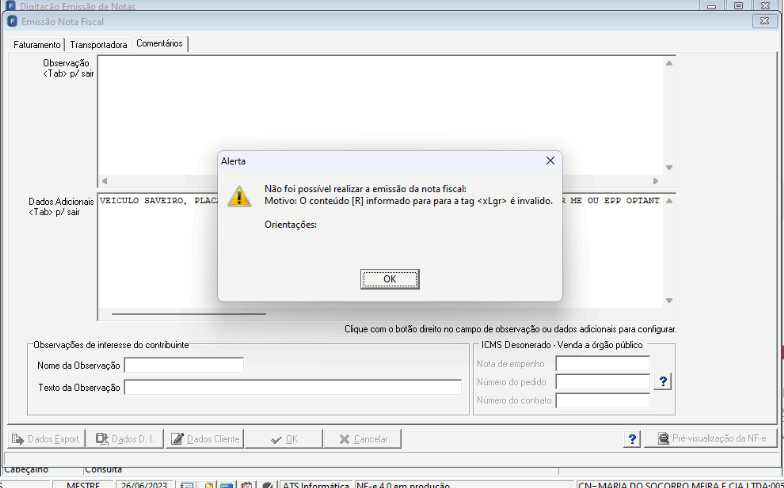Click OK in the Alerta dialog

click(x=390, y=279)
